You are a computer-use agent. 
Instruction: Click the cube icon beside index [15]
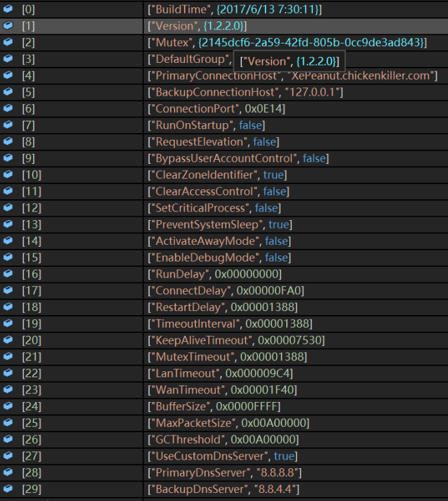pos(8,258)
